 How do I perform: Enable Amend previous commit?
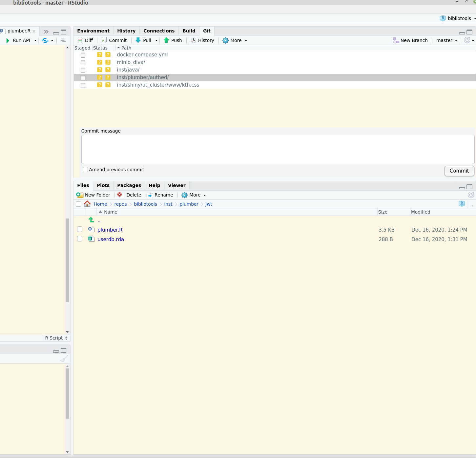85,170
